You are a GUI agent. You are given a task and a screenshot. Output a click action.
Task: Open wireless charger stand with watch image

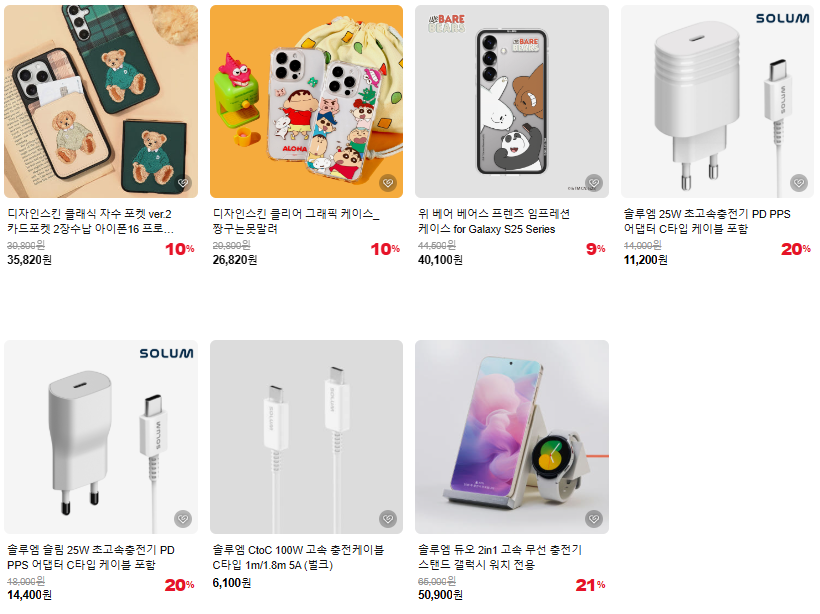pos(512,437)
